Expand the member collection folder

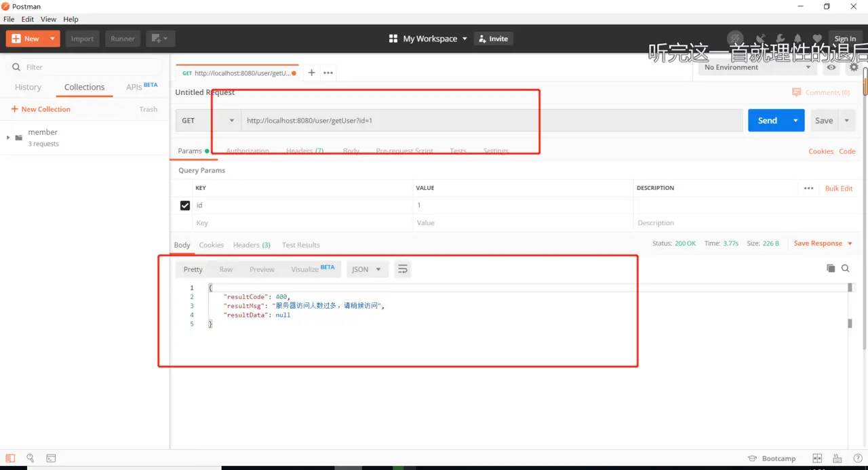[x=8, y=137]
